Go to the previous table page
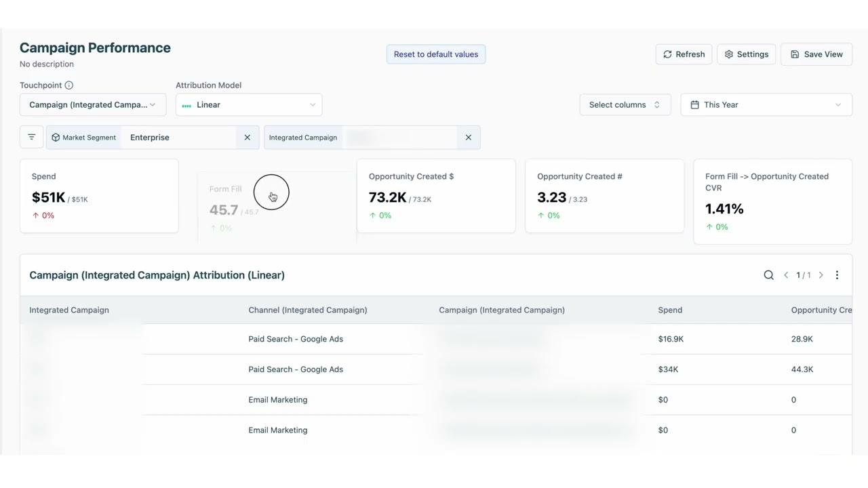The height and width of the screenshot is (488, 868). click(x=786, y=275)
